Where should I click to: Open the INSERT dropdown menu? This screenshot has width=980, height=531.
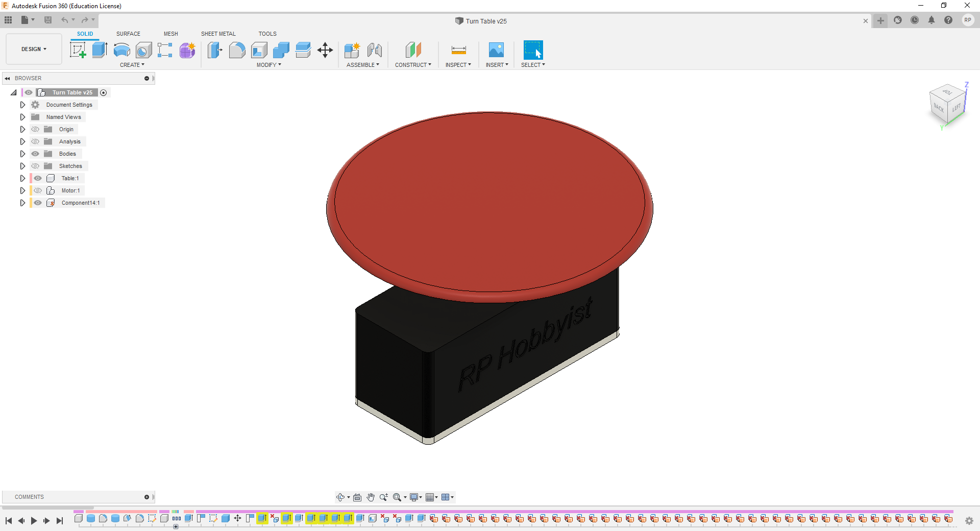(497, 65)
